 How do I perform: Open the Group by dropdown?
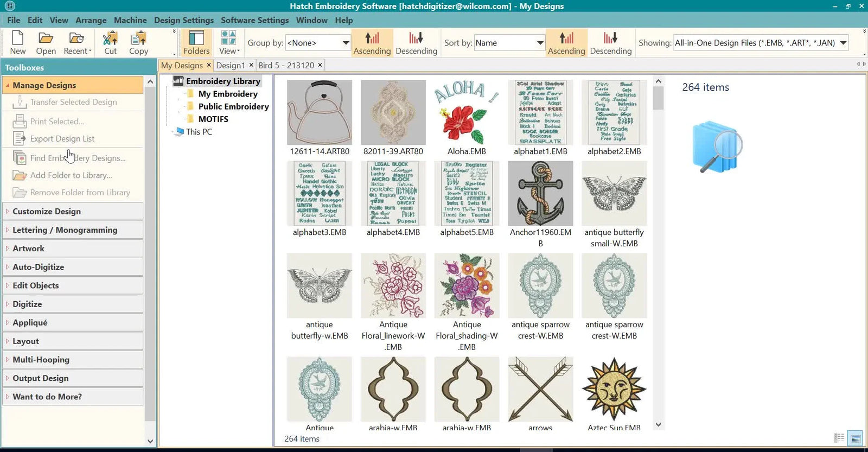point(346,43)
